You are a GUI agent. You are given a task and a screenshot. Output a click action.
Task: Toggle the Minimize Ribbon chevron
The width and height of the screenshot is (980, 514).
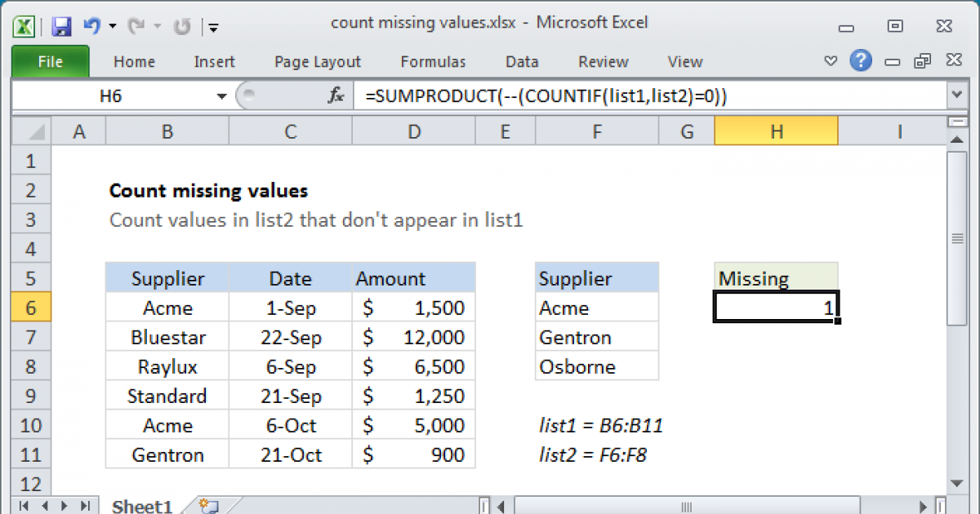[x=831, y=60]
